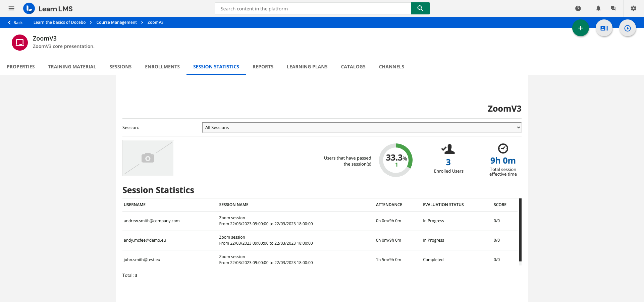This screenshot has width=644, height=302.
Task: Switch to the Training Material tab
Action: (x=72, y=67)
